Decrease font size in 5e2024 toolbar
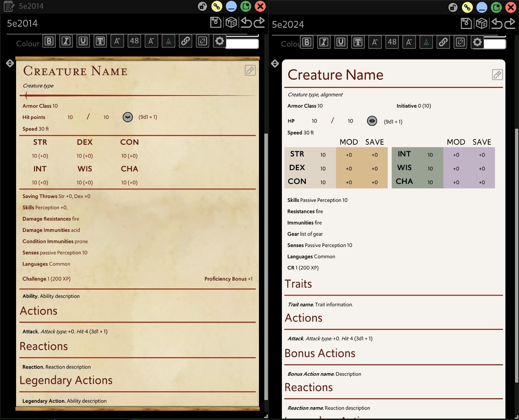This screenshot has width=519, height=420. (x=409, y=42)
